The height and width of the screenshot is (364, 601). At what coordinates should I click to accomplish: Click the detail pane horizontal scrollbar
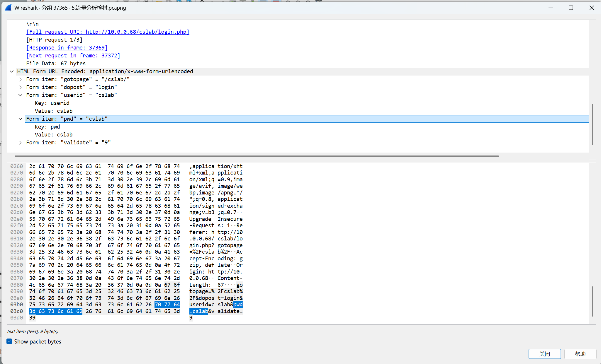(x=257, y=156)
